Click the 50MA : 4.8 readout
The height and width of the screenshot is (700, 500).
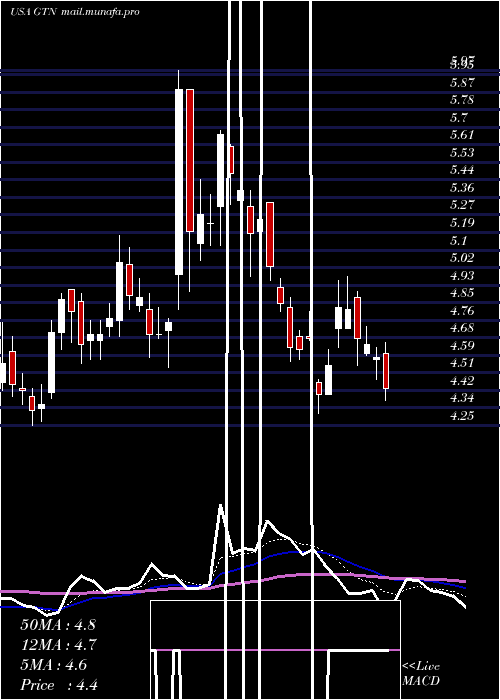(58, 625)
